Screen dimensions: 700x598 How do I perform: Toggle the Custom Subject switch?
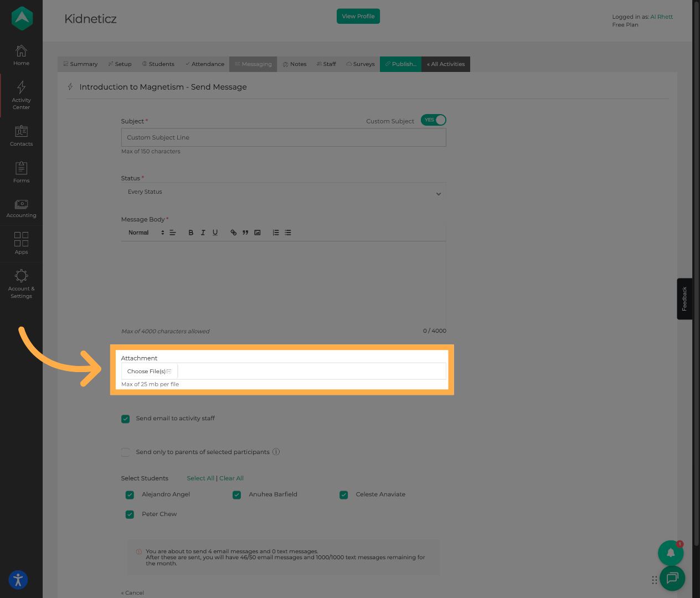click(434, 120)
